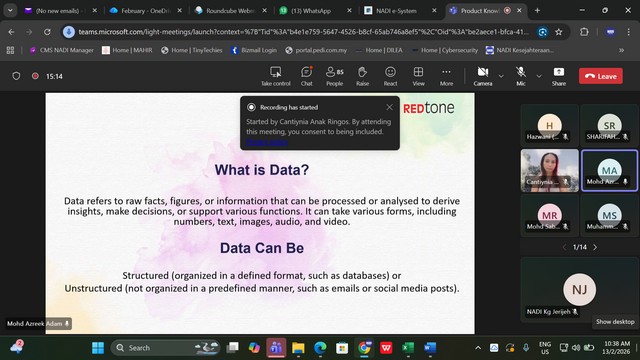This screenshot has height=360, width=640.
Task: Select NADI Kg Jerijeh tile
Action: [x=579, y=289]
